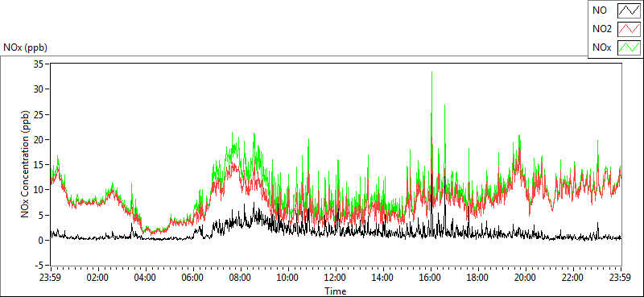
Task: Click the 22:00 time tick label
Action: 573,277
